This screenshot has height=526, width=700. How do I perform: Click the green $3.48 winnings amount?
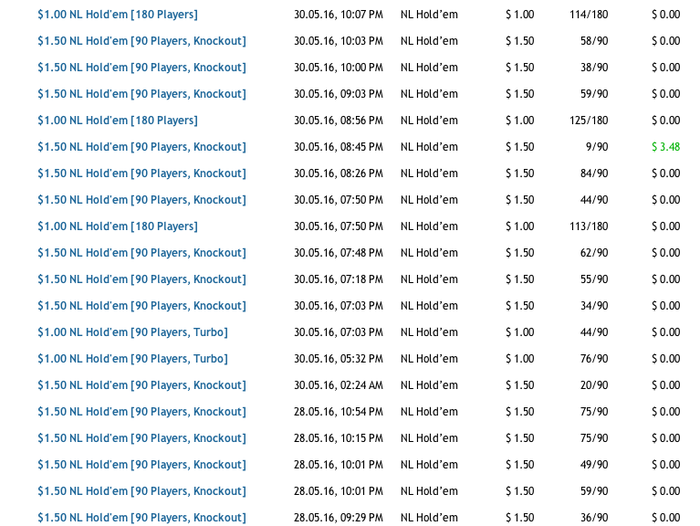(x=665, y=147)
